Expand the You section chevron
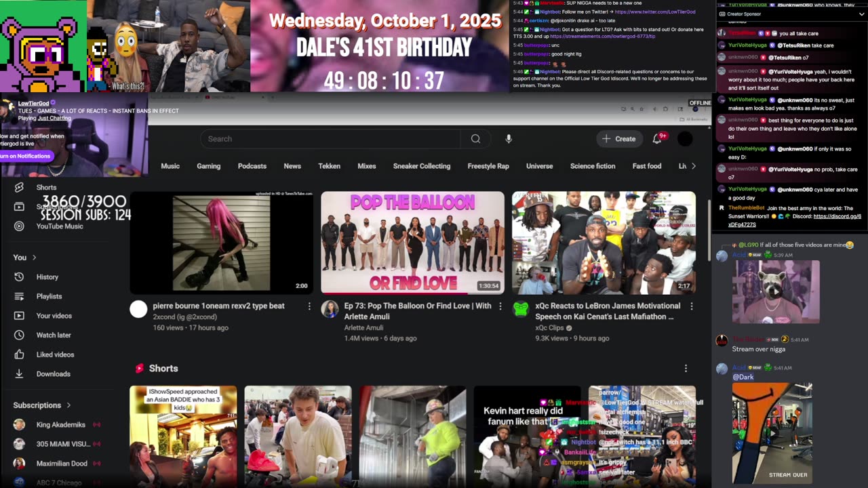The image size is (868, 488). (34, 258)
